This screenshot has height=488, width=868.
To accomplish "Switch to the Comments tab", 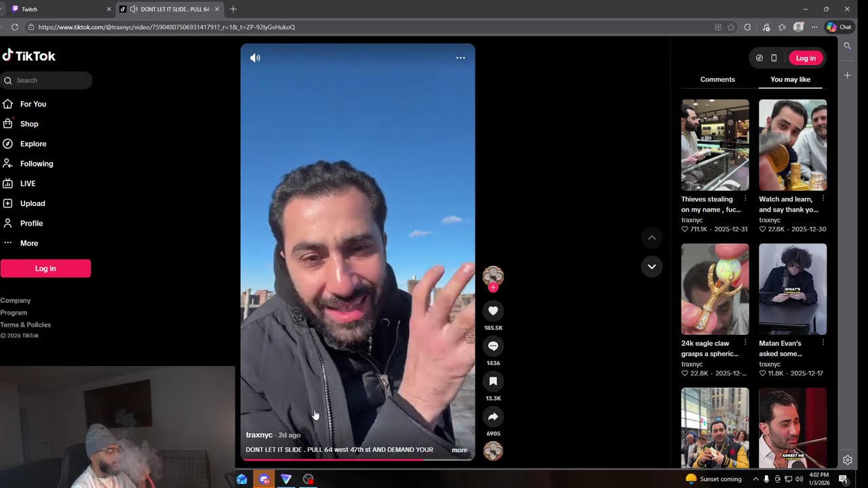I will pos(717,79).
